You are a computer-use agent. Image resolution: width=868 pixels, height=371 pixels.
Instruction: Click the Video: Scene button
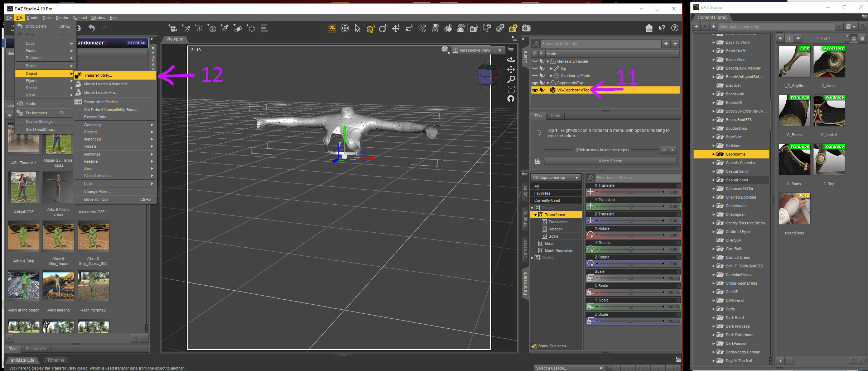click(610, 161)
